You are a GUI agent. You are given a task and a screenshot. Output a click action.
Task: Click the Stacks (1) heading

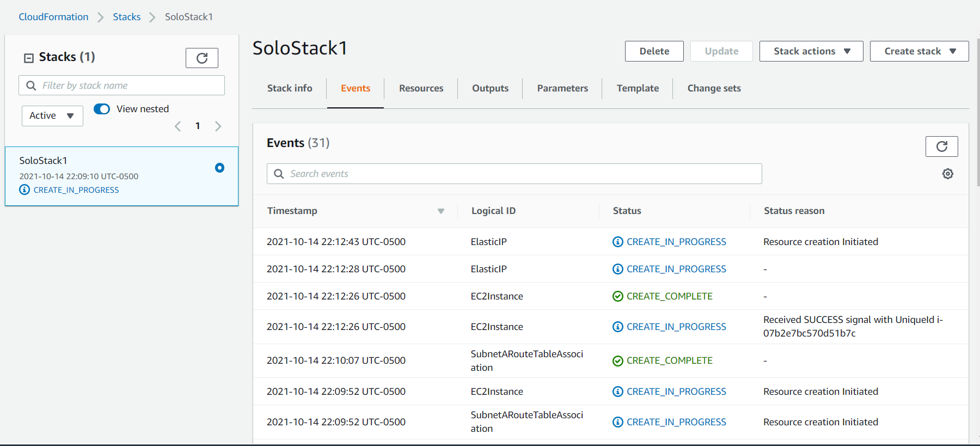pos(66,57)
